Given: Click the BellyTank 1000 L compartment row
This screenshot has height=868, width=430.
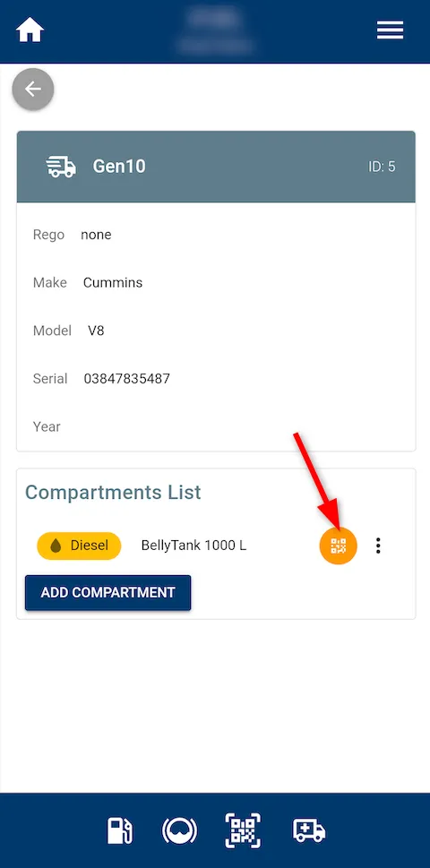Looking at the screenshot, I should tap(216, 546).
